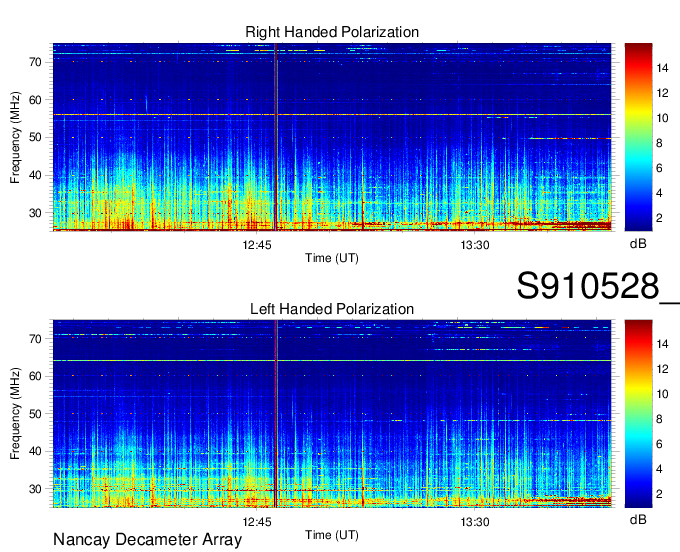Viewport: 680px width, 552px height.
Task: Click the 'S910528_' identifier text
Action: (598, 286)
